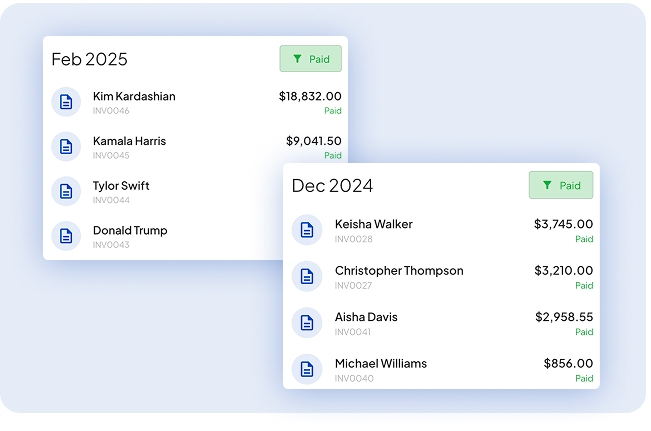Viewport: 651px width, 431px height.
Task: Select the Kamala Harris name text
Action: coord(130,141)
